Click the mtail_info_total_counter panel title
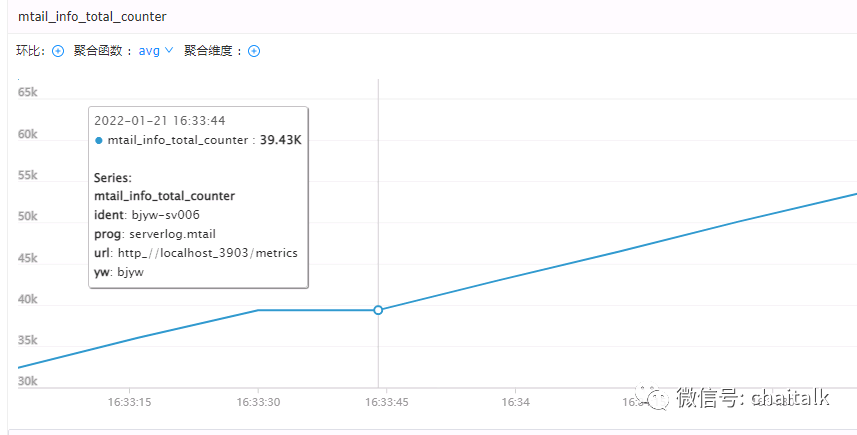Screen dimensions: 857x435 coord(92,17)
